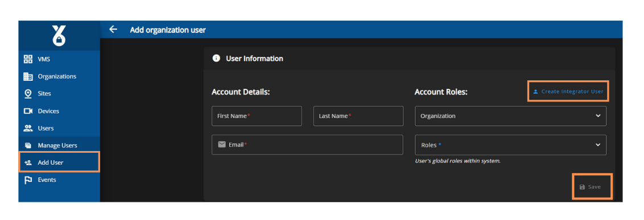Open Devices camera icon
The height and width of the screenshot is (220, 644).
28,111
